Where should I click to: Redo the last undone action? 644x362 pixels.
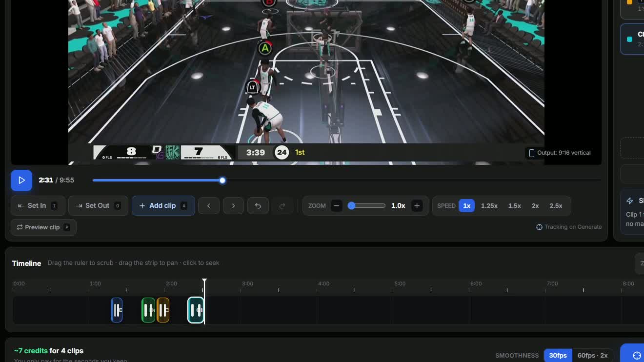point(282,206)
